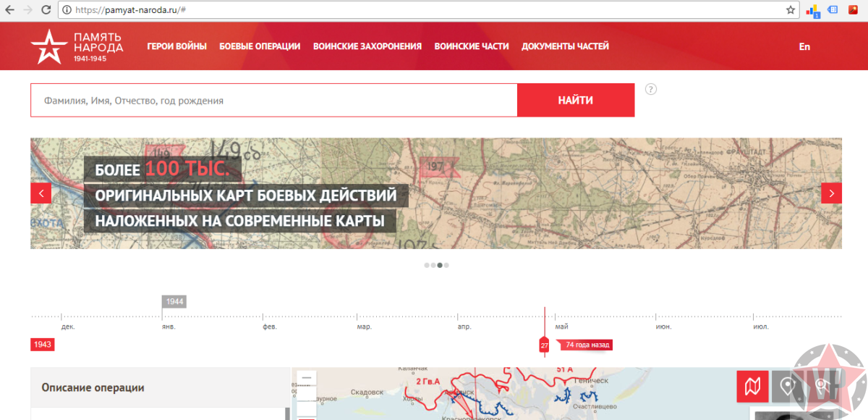
Task: Go to Воинские захоронения page
Action: [367, 46]
